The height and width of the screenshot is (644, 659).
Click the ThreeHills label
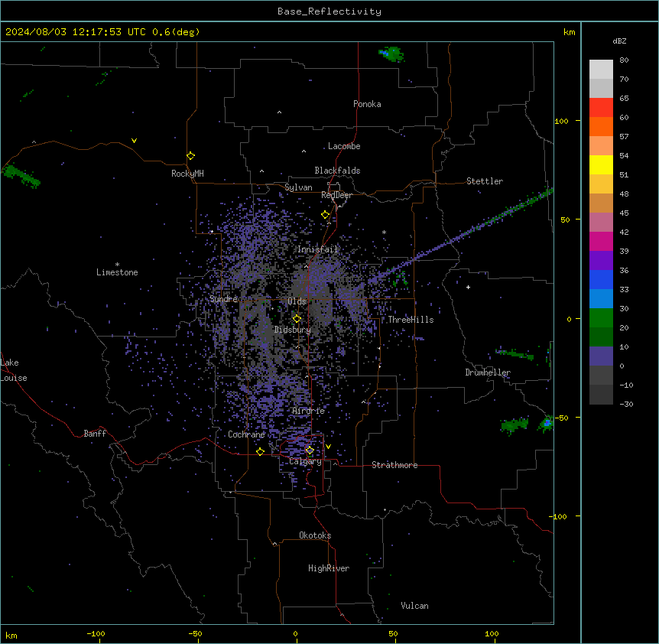click(x=411, y=320)
